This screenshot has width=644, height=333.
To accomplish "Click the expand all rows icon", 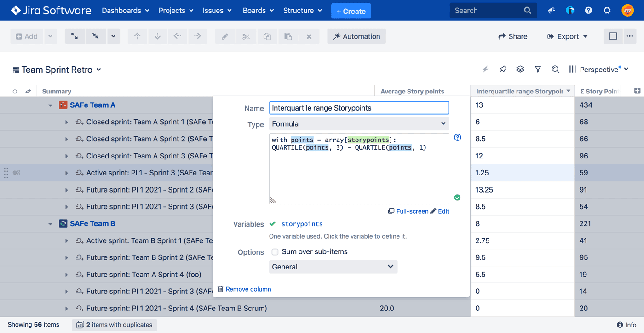I will (x=75, y=36).
